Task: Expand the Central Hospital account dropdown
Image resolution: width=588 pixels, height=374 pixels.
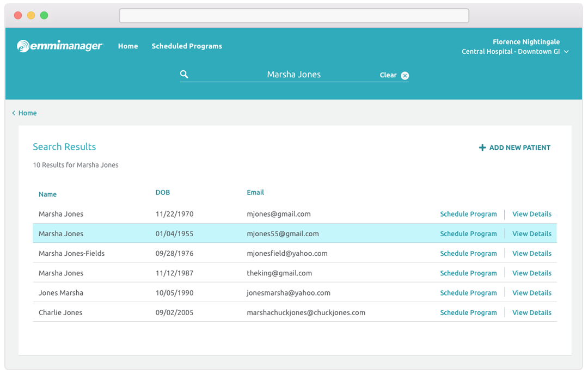Action: pos(566,52)
